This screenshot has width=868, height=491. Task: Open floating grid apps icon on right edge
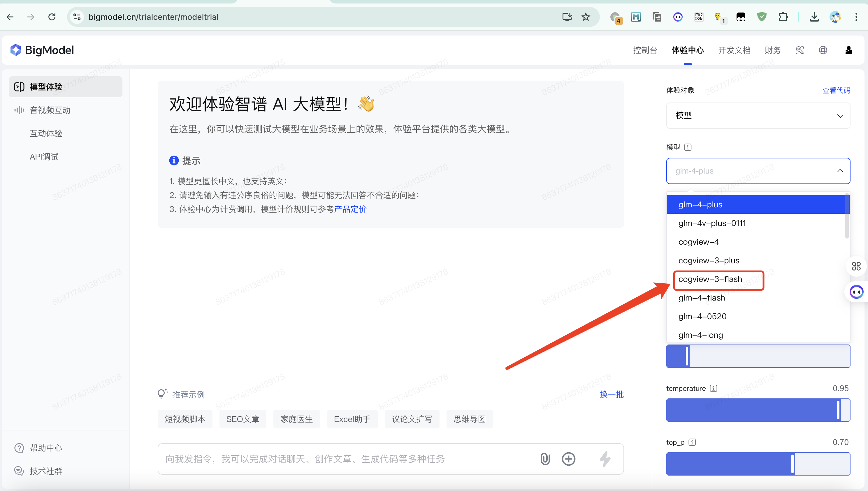pyautogui.click(x=856, y=266)
